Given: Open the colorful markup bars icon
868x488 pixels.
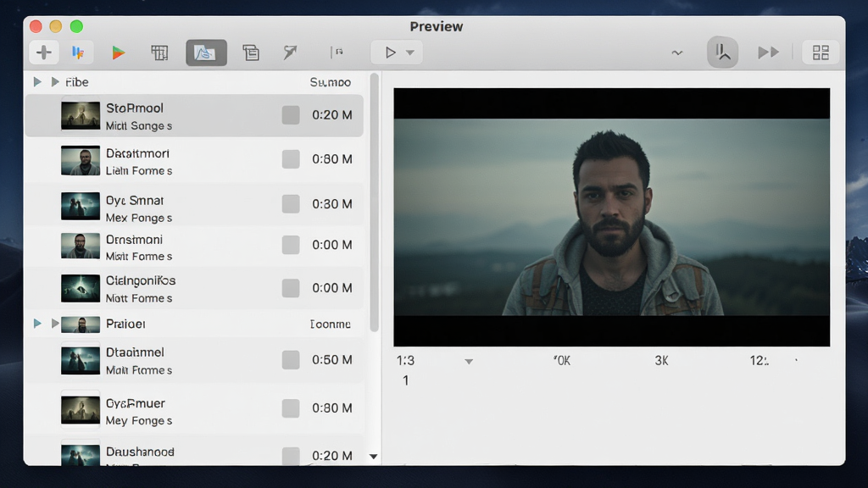Looking at the screenshot, I should tap(78, 53).
